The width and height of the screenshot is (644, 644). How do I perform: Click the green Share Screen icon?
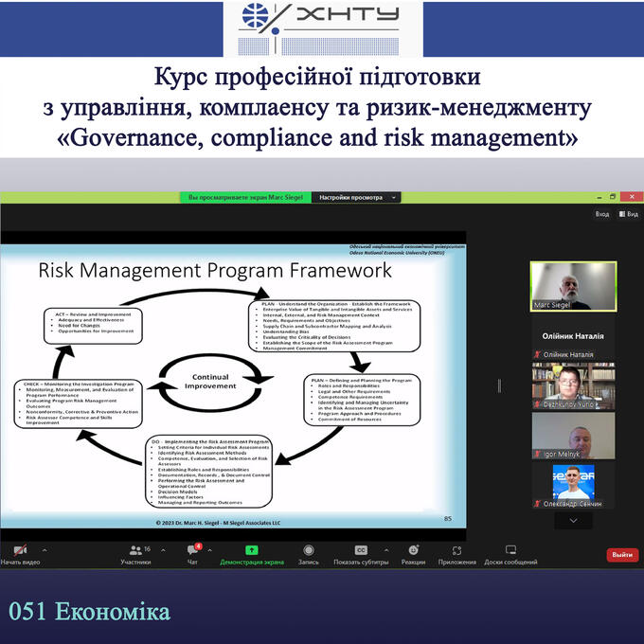[252, 550]
